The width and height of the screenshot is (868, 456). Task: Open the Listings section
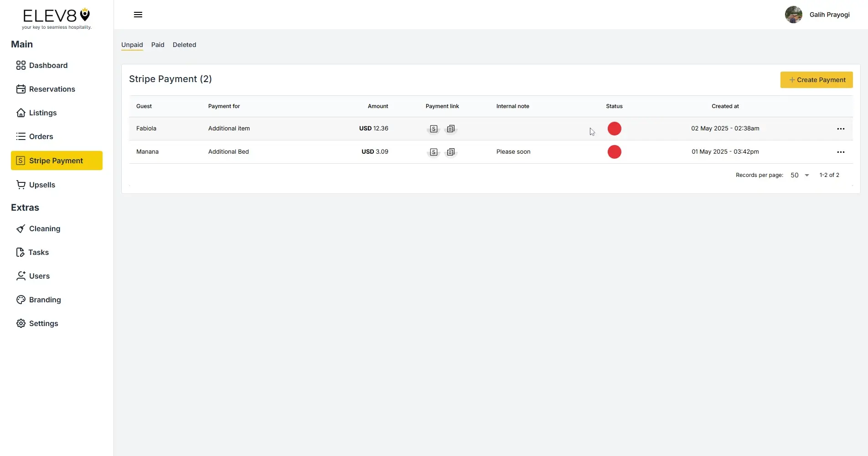pos(42,113)
